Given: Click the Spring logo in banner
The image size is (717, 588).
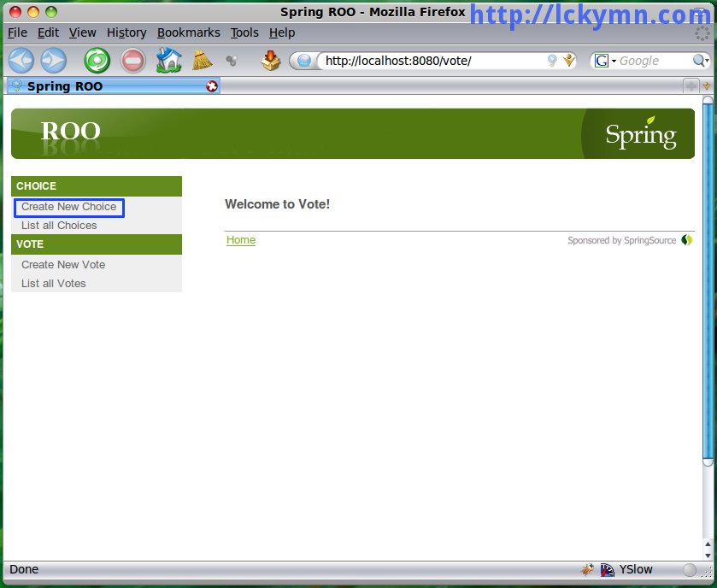Looking at the screenshot, I should (x=641, y=133).
